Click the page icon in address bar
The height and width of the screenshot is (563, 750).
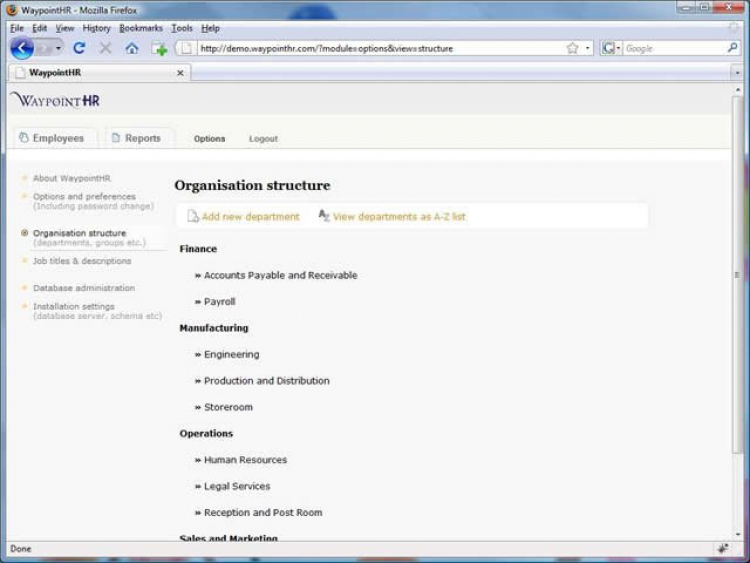pos(188,48)
